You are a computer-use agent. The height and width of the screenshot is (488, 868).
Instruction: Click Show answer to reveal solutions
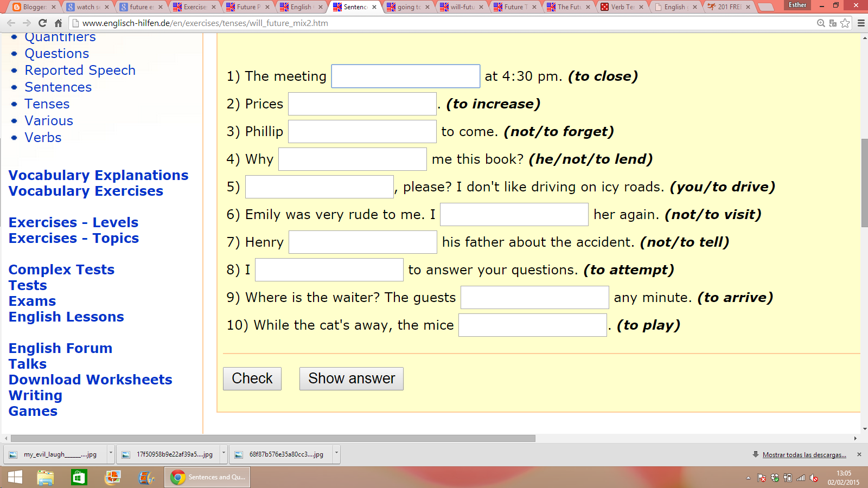click(351, 378)
